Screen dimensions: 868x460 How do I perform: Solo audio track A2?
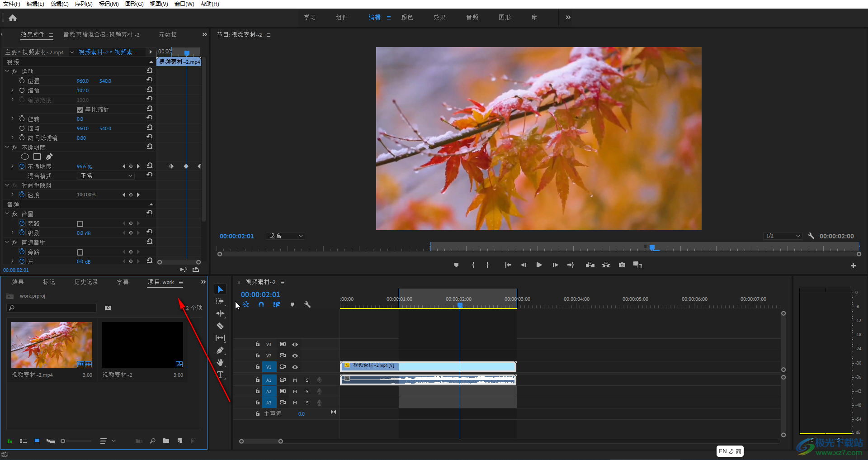pyautogui.click(x=307, y=391)
